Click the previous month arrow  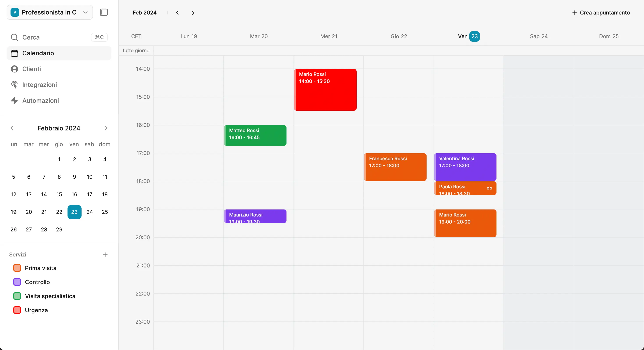click(12, 128)
